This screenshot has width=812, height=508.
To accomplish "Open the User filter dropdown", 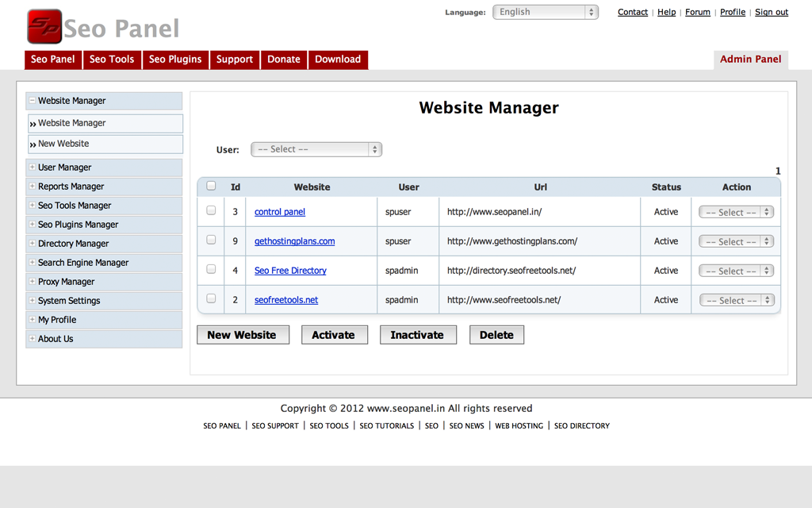I will (316, 149).
